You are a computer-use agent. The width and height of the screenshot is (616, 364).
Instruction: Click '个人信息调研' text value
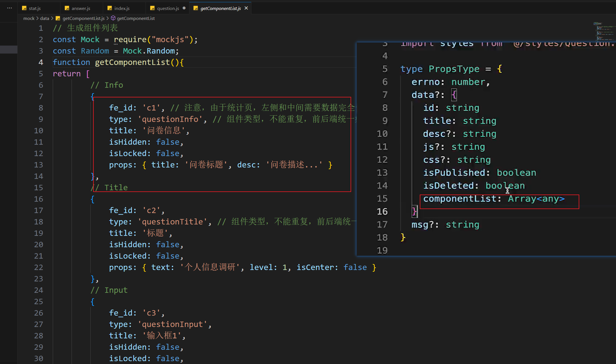coord(210,267)
